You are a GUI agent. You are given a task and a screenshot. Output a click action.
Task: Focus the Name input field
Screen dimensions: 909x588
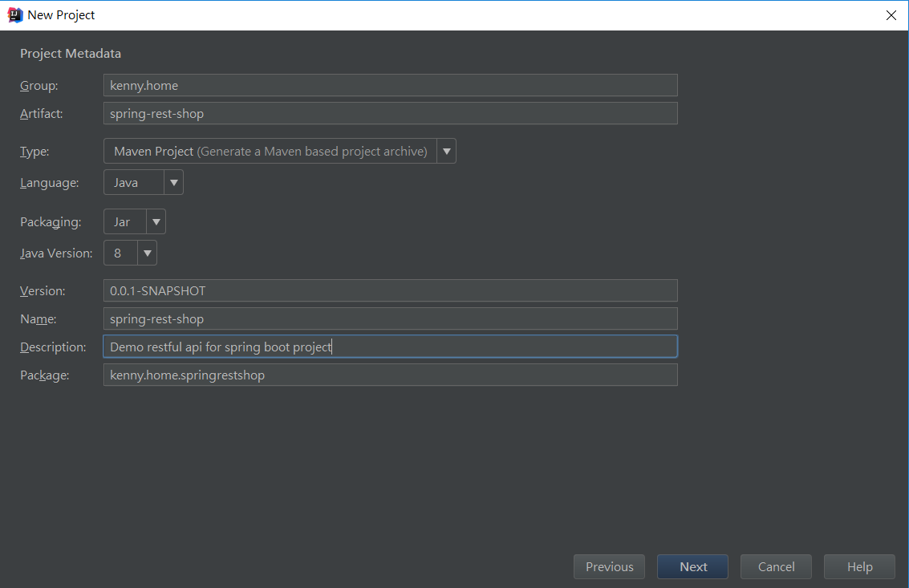click(390, 318)
